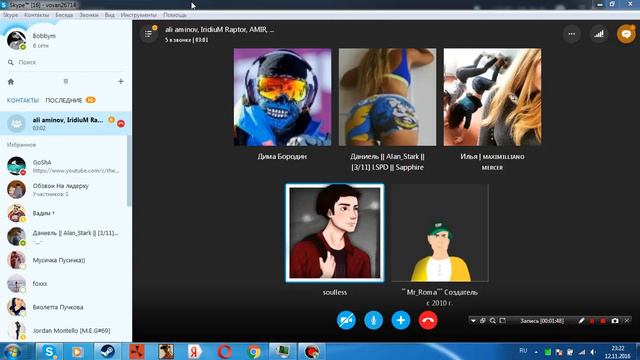
Task: Open the Мусичка Пусичка)) contact
Action: pyautogui.click(x=64, y=260)
